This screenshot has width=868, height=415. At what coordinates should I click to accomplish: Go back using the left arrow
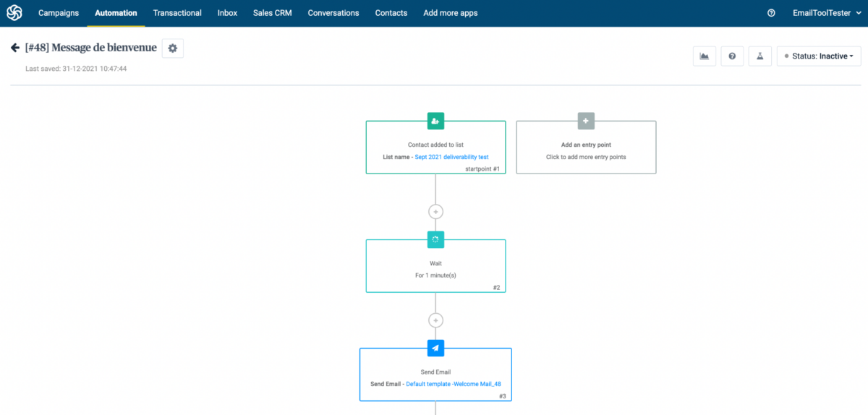tap(14, 48)
